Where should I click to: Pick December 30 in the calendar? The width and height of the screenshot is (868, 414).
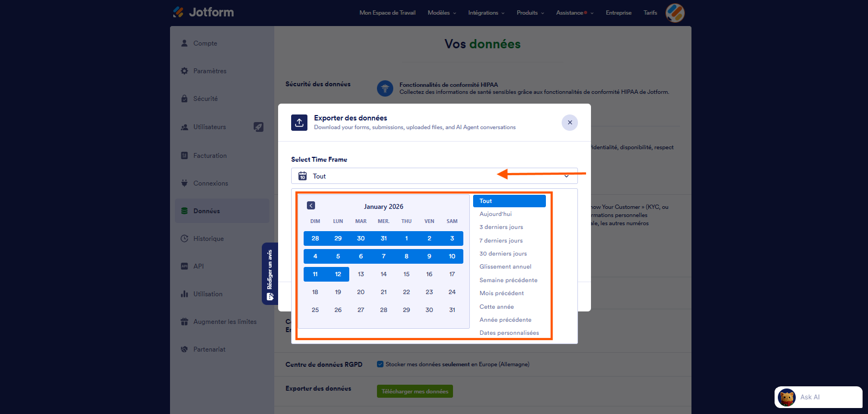361,238
